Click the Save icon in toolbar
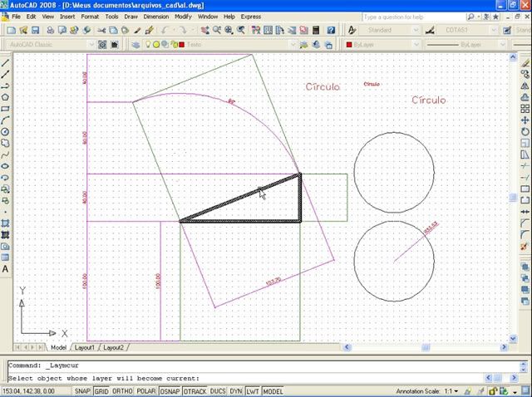This screenshot has width=532, height=397. tap(38, 30)
